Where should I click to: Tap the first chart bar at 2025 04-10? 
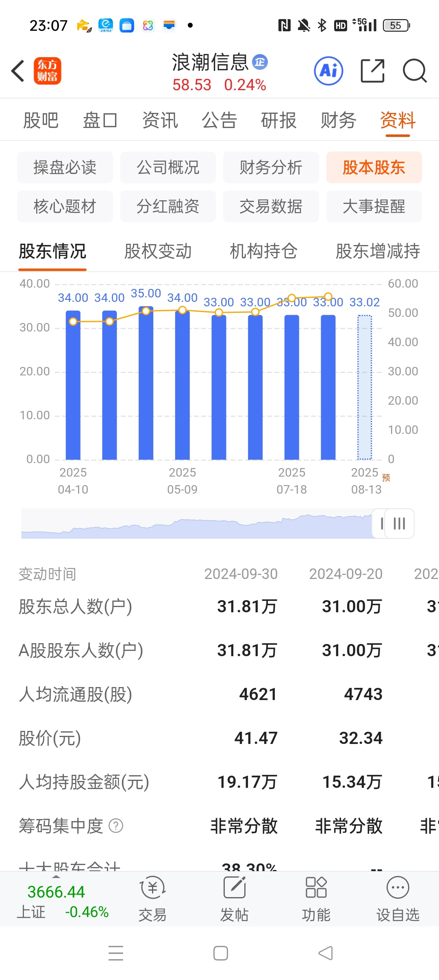point(73,385)
